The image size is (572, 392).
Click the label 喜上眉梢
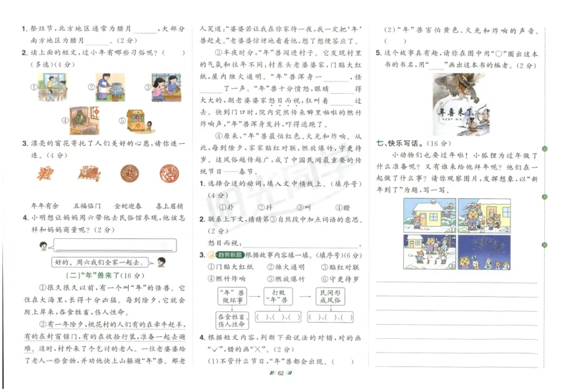tap(169, 206)
